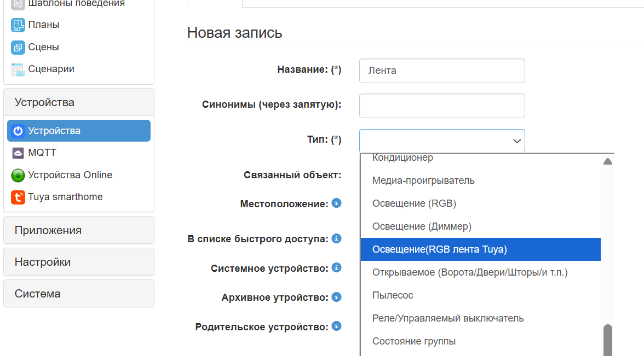Expand the Приложения sidebar section
Screen dimensions: 644x356
coord(79,230)
